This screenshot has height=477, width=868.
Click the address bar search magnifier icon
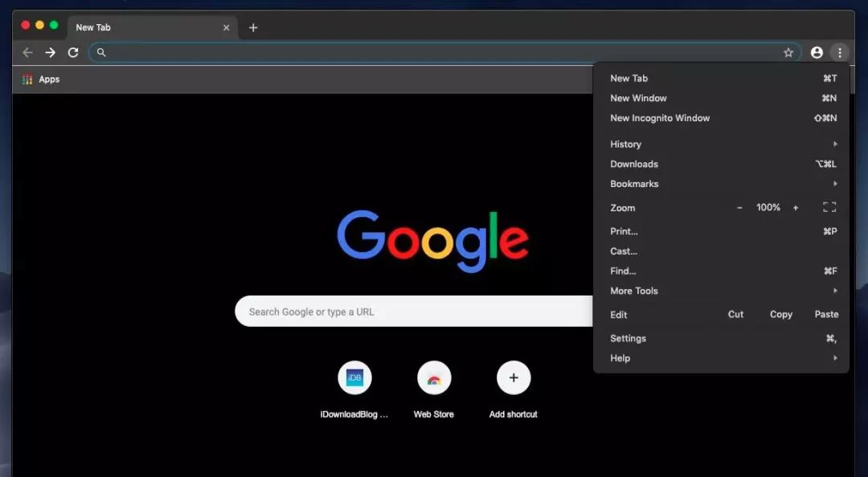[101, 52]
